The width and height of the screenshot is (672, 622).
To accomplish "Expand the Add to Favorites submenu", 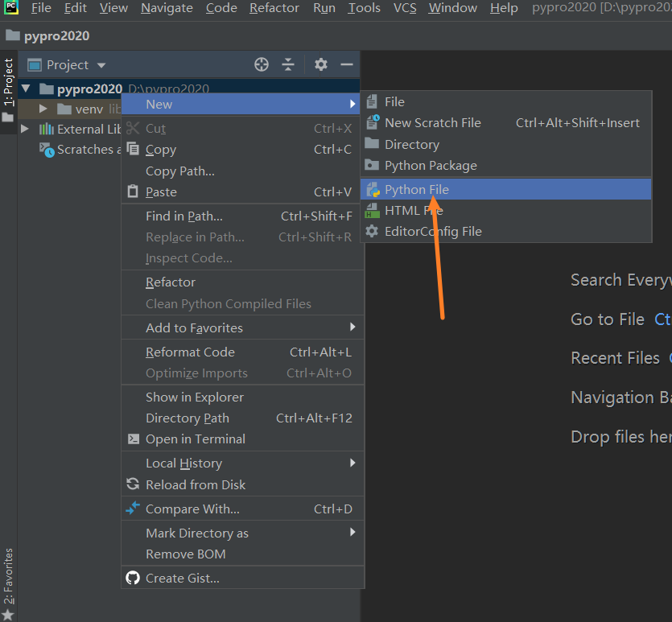I will pos(242,327).
